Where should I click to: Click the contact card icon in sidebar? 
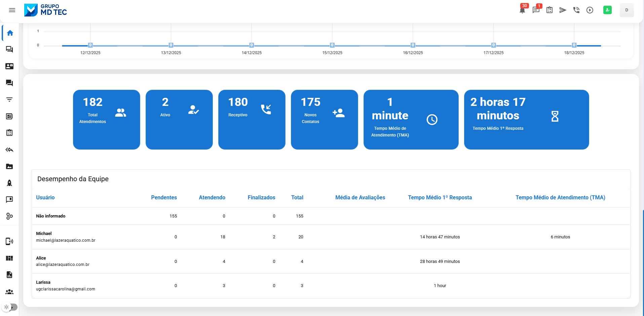point(9,66)
